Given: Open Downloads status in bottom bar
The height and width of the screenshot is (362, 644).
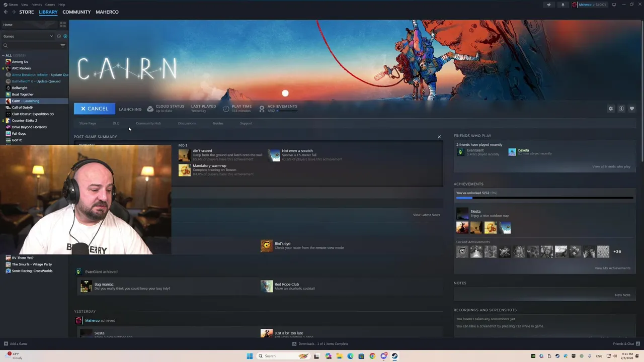Looking at the screenshot, I should (x=320, y=344).
